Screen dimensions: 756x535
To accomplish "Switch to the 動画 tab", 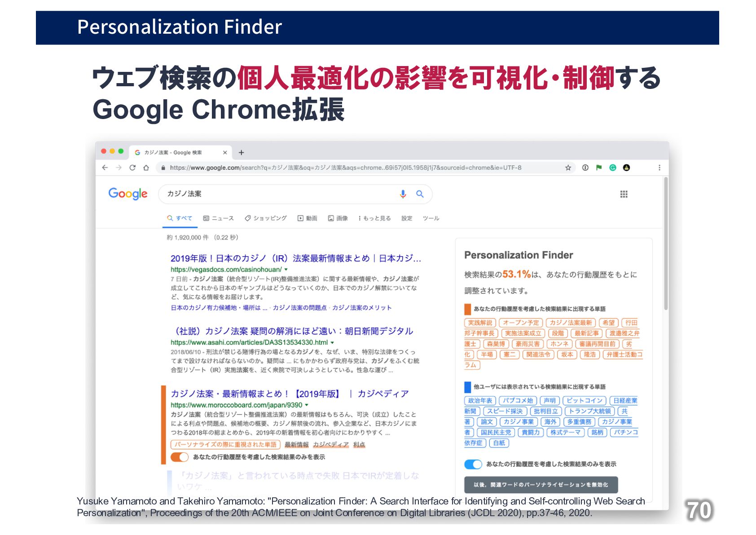I will [x=308, y=218].
